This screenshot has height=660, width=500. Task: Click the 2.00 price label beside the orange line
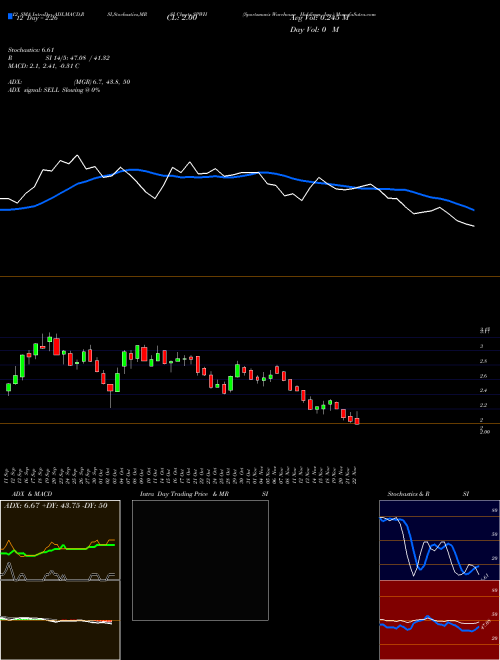coord(485,432)
